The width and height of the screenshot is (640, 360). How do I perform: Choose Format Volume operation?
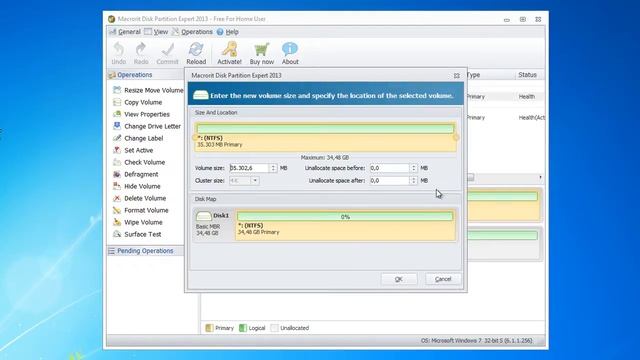click(141, 210)
